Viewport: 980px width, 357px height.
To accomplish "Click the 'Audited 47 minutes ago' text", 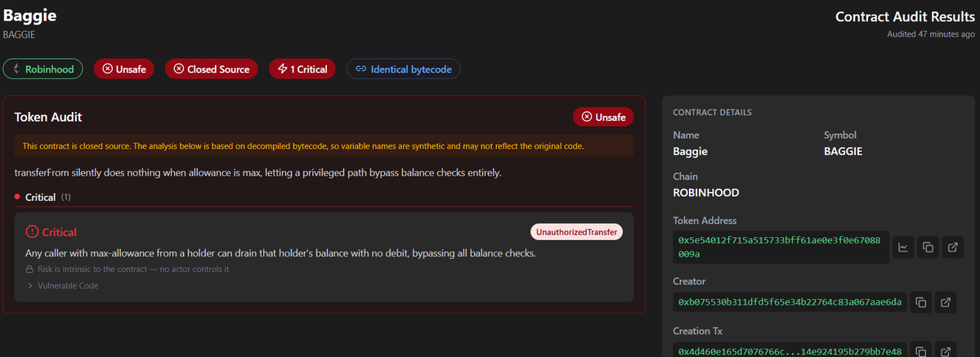I will (931, 34).
